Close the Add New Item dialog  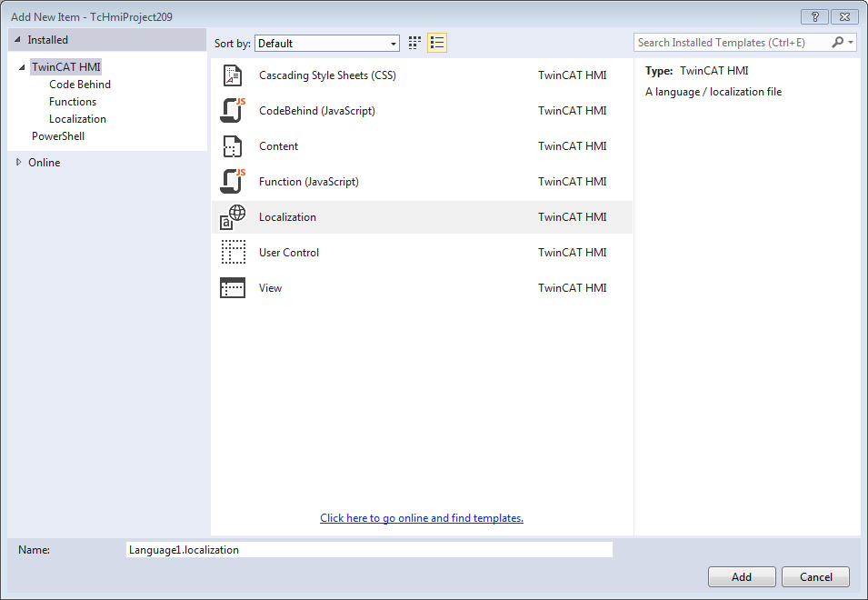844,16
